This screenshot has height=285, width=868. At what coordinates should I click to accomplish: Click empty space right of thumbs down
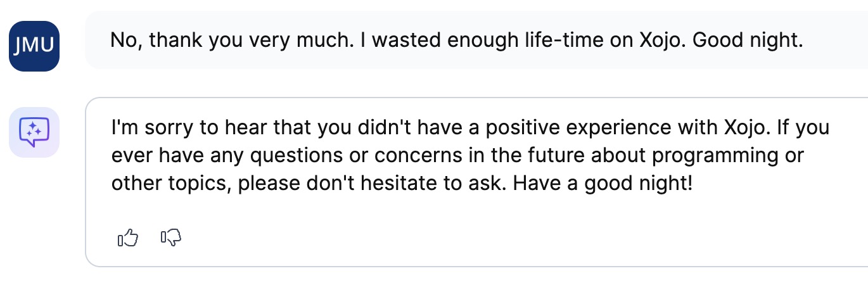tap(444, 237)
